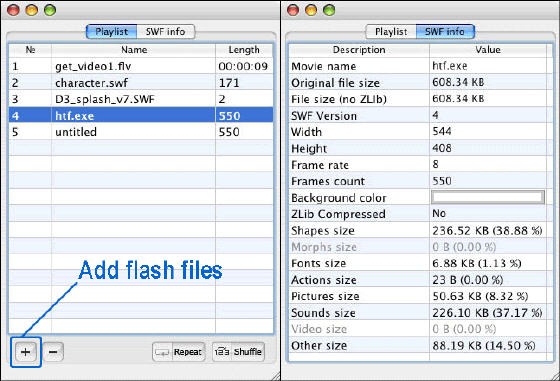
Task: Click height value 408
Action: tap(442, 148)
